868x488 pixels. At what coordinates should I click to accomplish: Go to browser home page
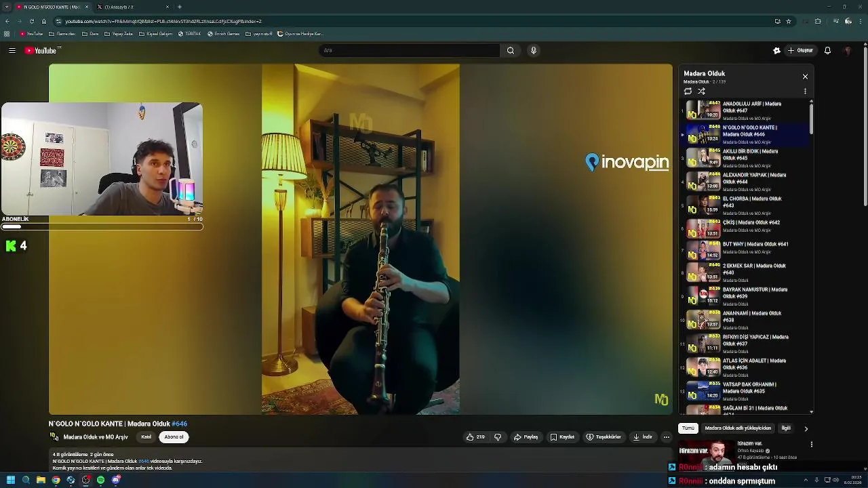pyautogui.click(x=44, y=21)
